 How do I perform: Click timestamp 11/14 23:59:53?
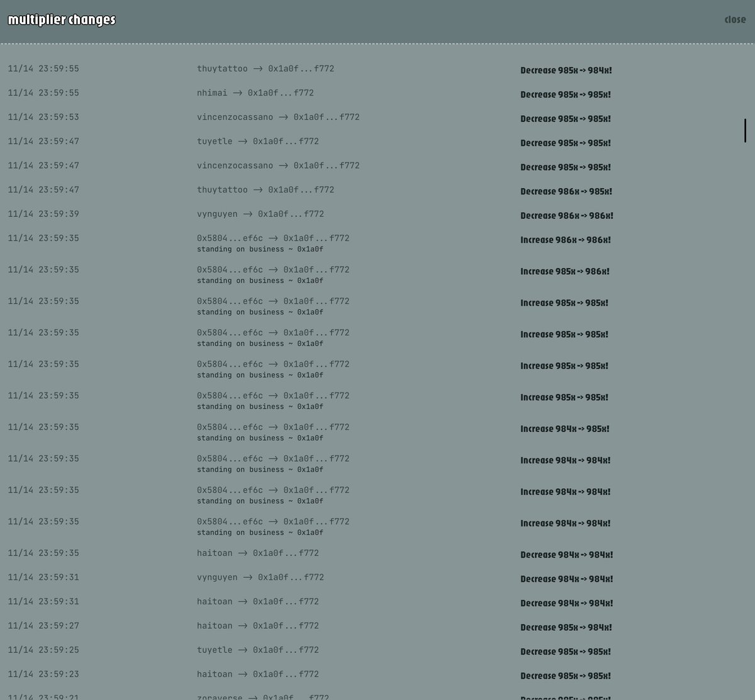pyautogui.click(x=43, y=117)
